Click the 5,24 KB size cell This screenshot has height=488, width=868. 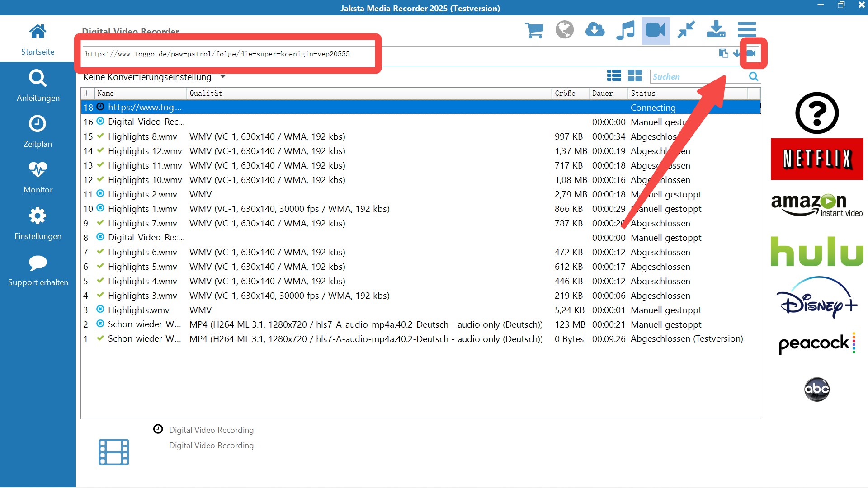coord(570,310)
